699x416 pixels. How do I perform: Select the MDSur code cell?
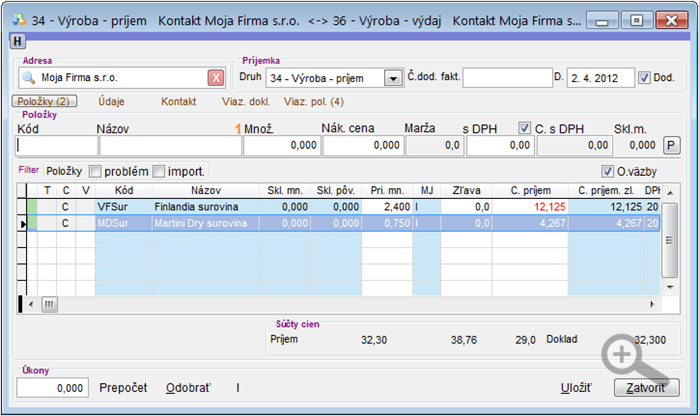click(x=123, y=223)
